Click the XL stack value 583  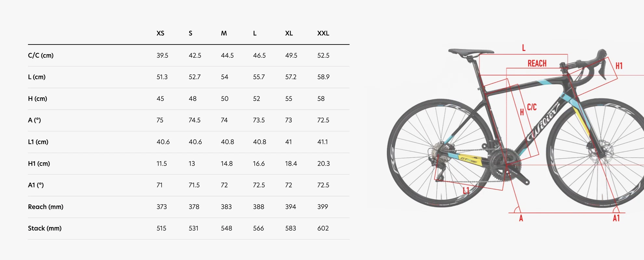290,228
